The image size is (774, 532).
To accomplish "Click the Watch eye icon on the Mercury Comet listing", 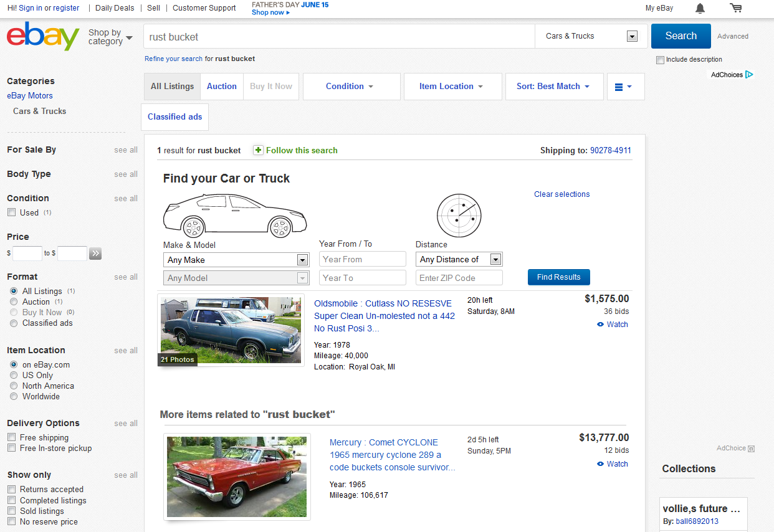I will [600, 464].
